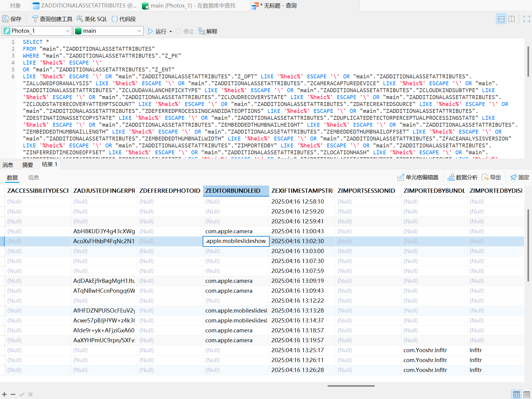
Task: Open the Query Builder tool (查询创建工具)
Action: [52, 19]
